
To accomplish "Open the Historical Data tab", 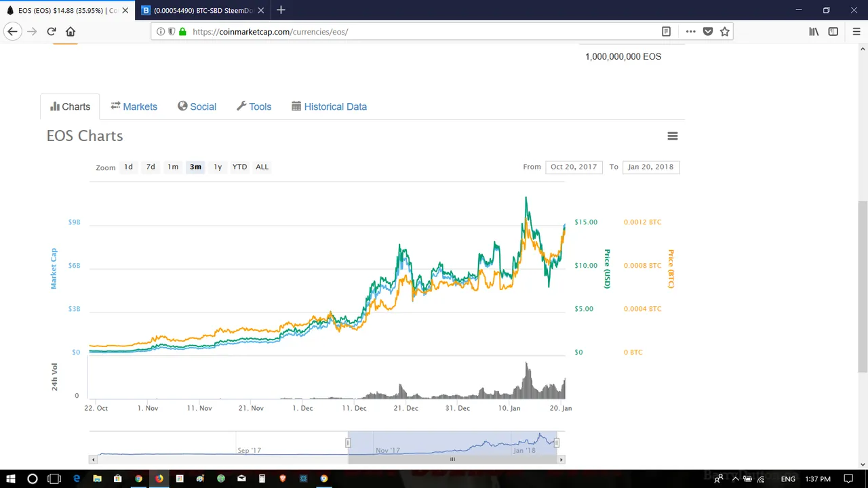I will [x=329, y=106].
